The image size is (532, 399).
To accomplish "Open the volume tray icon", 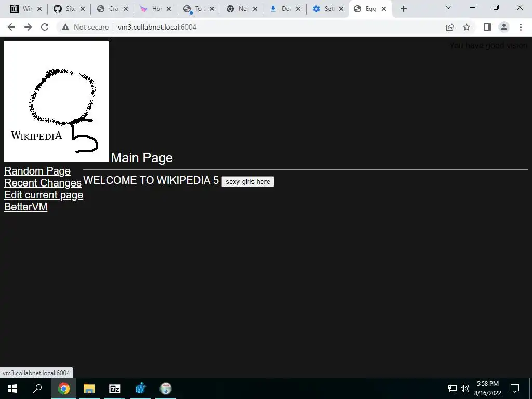I will [x=465, y=389].
